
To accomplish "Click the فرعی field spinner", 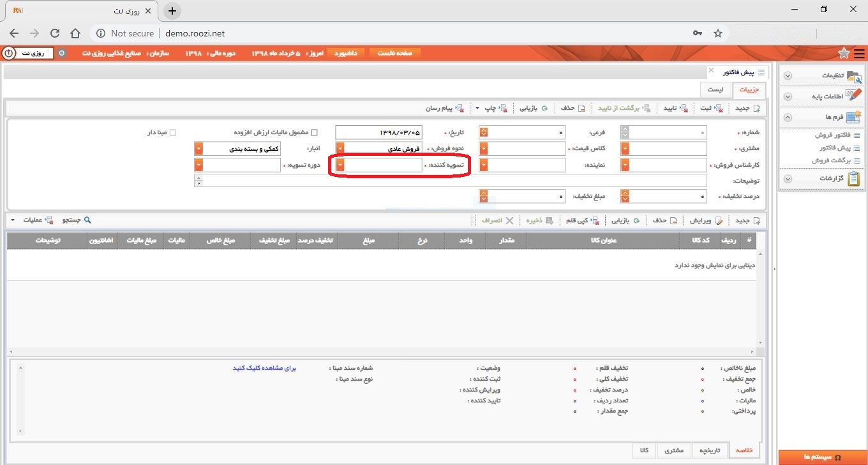I will coord(484,132).
